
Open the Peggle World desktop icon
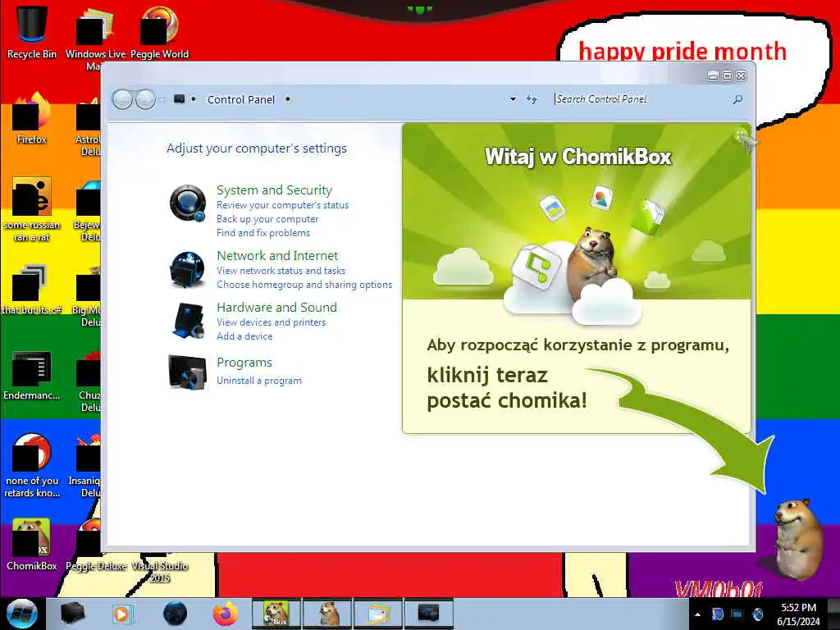(159, 31)
